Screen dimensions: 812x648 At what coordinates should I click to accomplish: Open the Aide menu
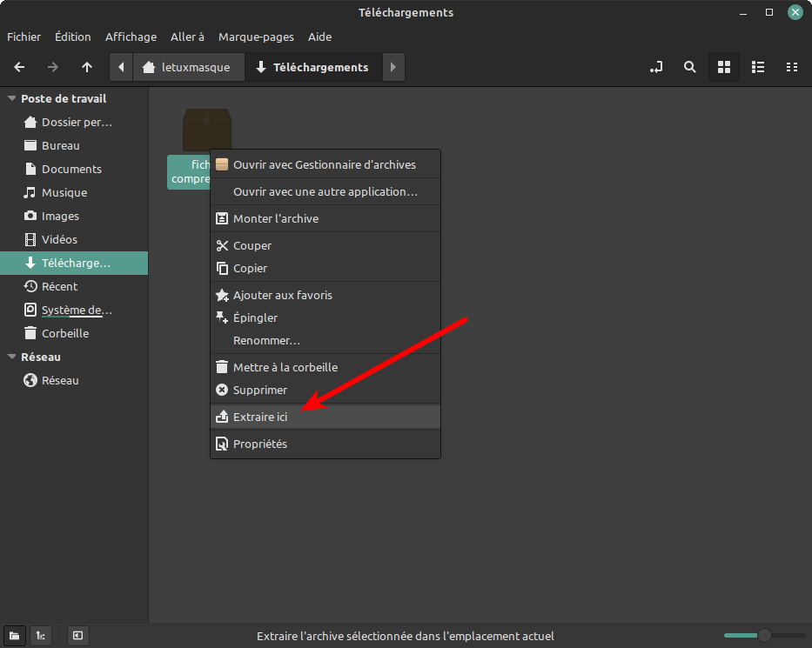coord(320,37)
